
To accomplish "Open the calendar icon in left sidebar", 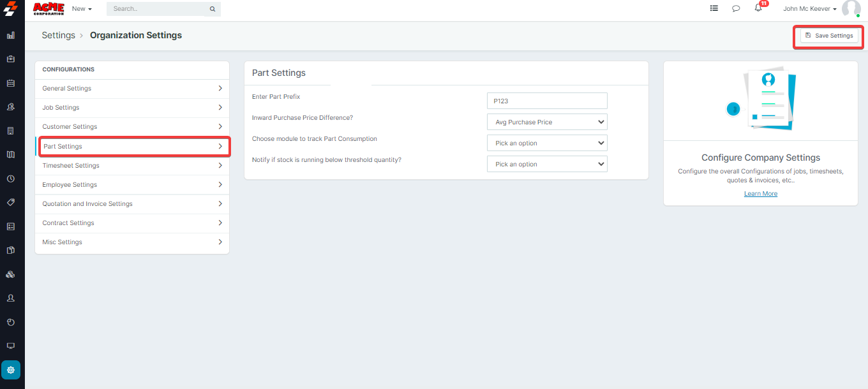I will coord(11,83).
